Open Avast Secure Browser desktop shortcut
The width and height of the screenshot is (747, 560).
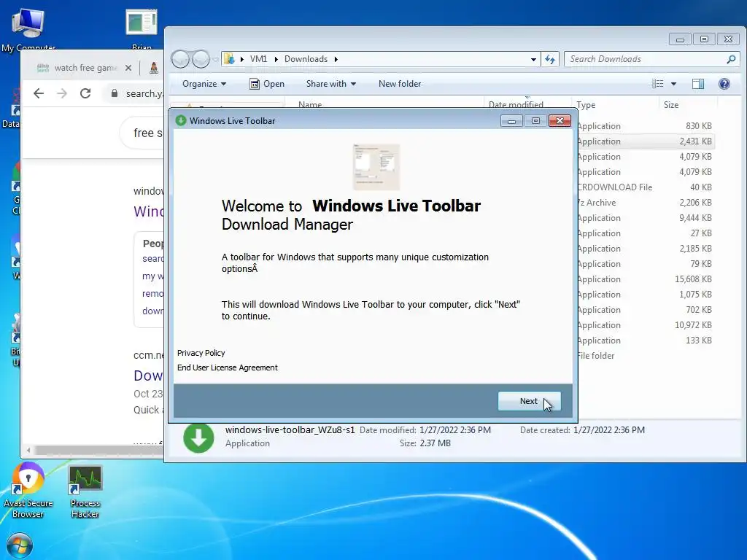coord(28,491)
